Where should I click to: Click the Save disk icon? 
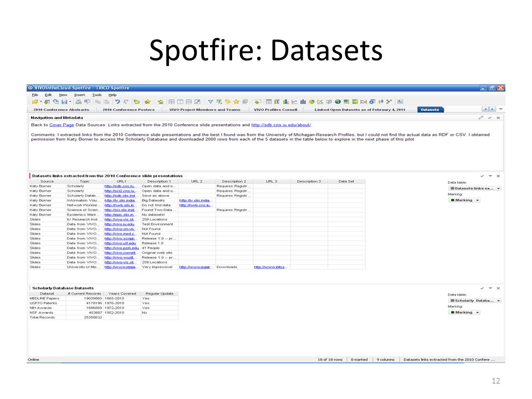(64, 102)
